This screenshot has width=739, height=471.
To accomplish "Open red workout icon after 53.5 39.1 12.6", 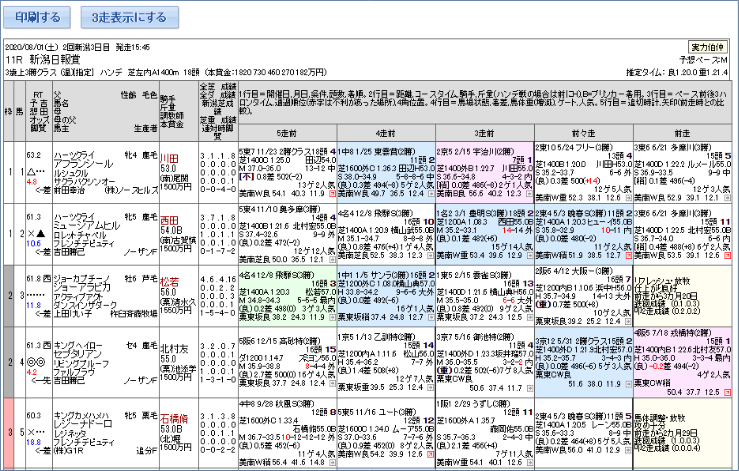I will point(726,256).
